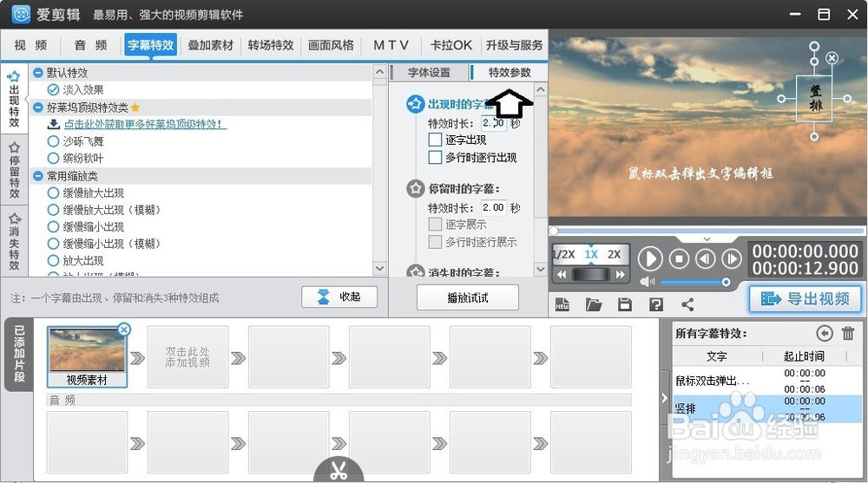Image resolution: width=868 pixels, height=483 pixels.
Task: Click effect list scroll up arrow
Action: [x=379, y=71]
